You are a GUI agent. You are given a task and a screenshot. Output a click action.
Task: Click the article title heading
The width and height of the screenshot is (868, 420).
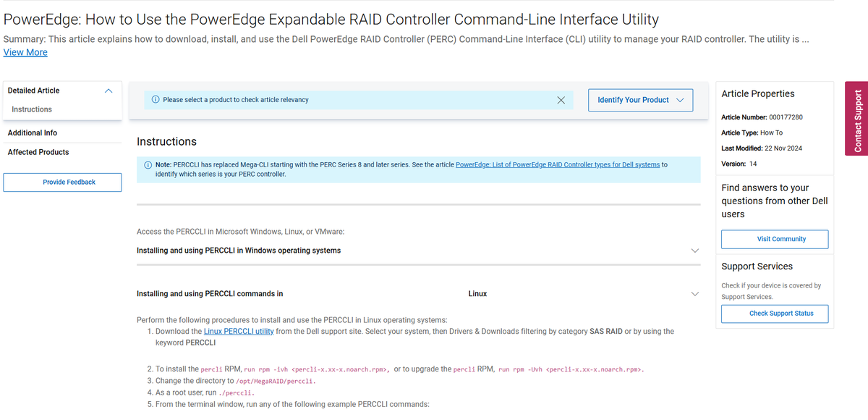coord(331,20)
